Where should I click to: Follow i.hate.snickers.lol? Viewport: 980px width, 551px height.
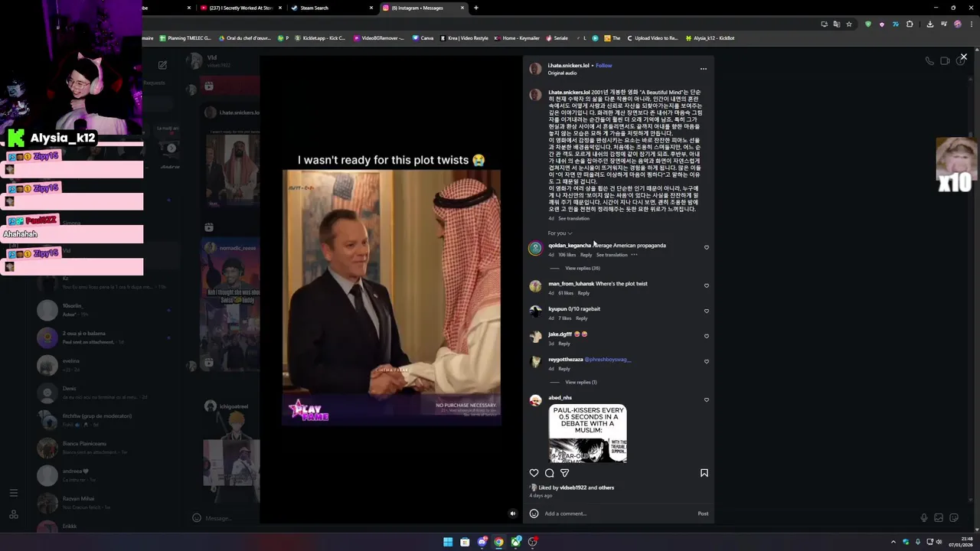(604, 66)
